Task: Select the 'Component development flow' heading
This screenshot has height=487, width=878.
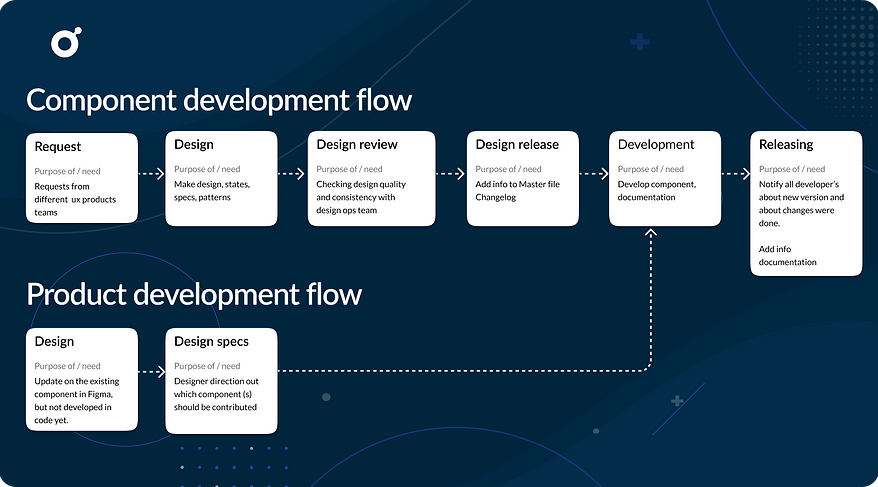Action: (219, 100)
